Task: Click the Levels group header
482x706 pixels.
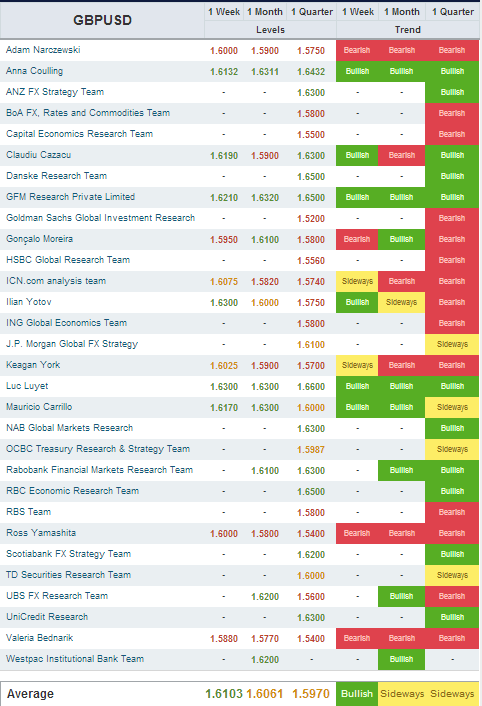Action: coord(270,30)
